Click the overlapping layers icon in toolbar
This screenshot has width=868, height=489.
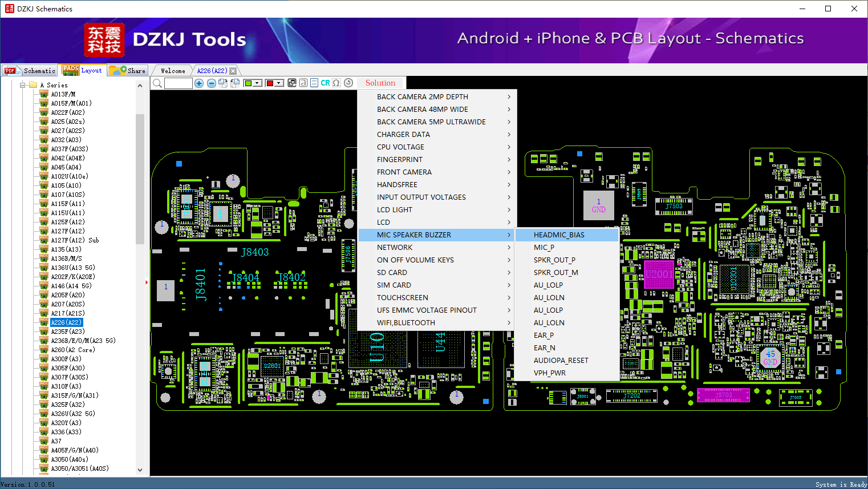tap(292, 83)
